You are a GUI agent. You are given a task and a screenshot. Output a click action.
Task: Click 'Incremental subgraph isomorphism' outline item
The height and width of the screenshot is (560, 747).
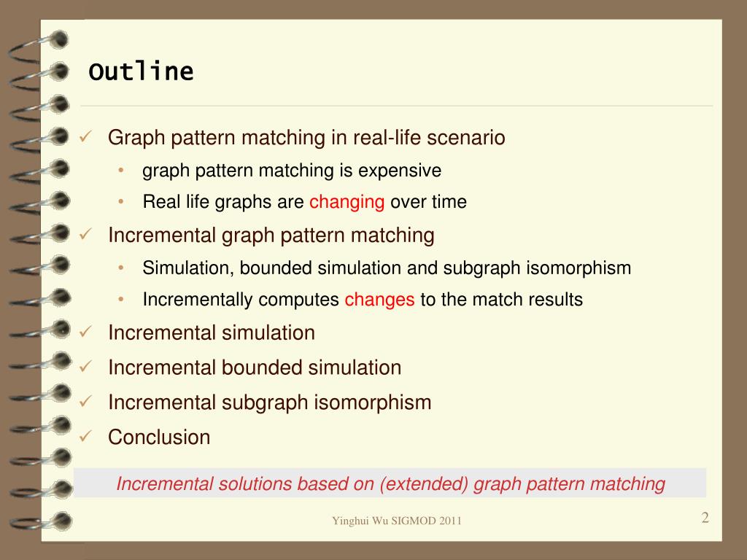[x=270, y=402]
